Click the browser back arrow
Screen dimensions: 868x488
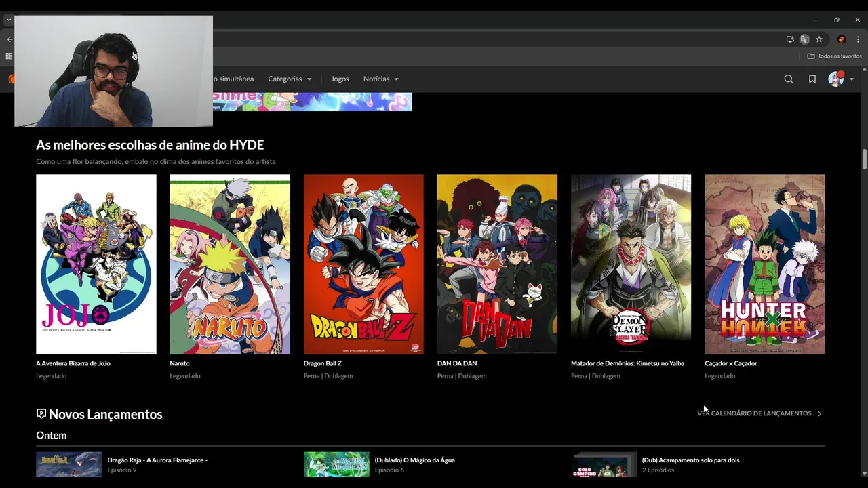pos(9,39)
